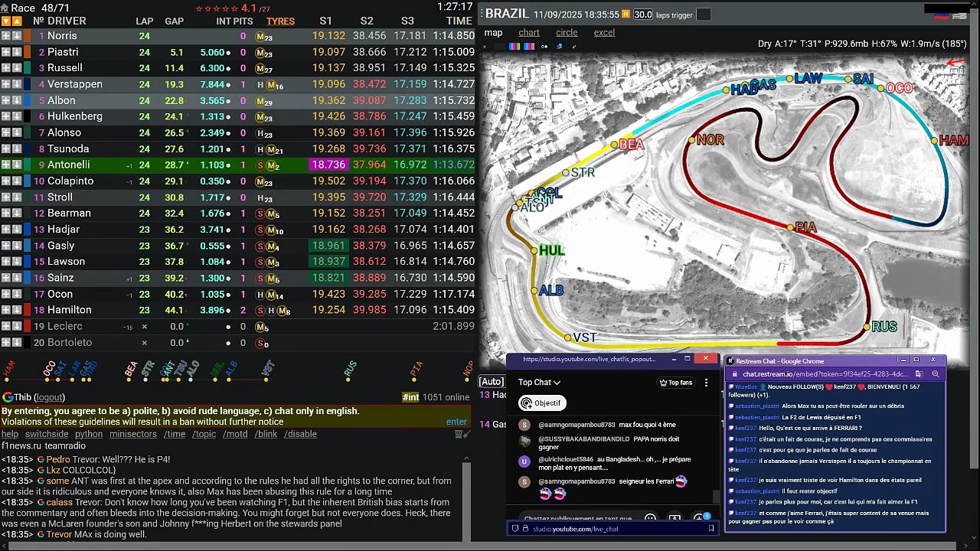Click the python command link
This screenshot has height=551, width=980.
(x=89, y=434)
